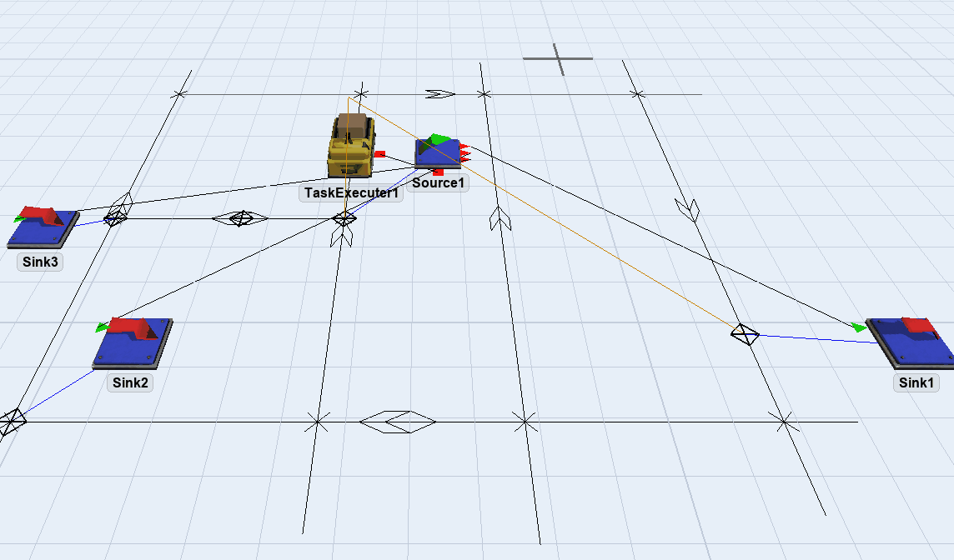
Task: Toggle the direction arrow on top horizontal path
Action: coord(439,93)
